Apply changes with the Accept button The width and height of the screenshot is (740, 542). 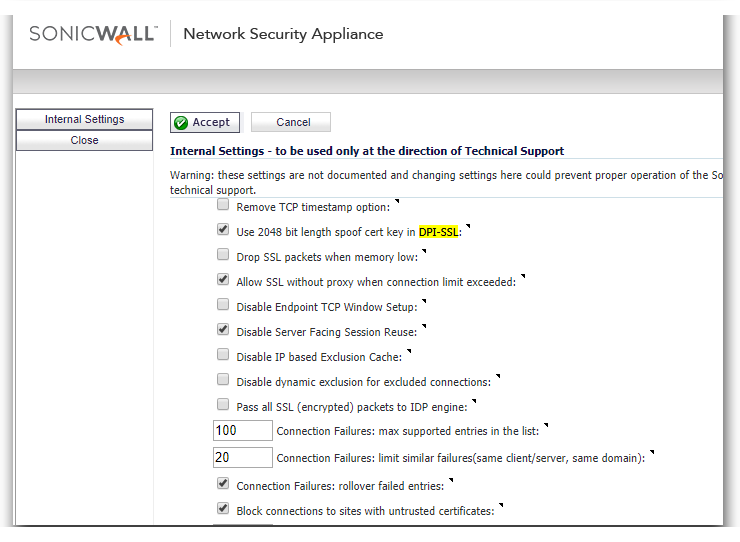coord(205,122)
